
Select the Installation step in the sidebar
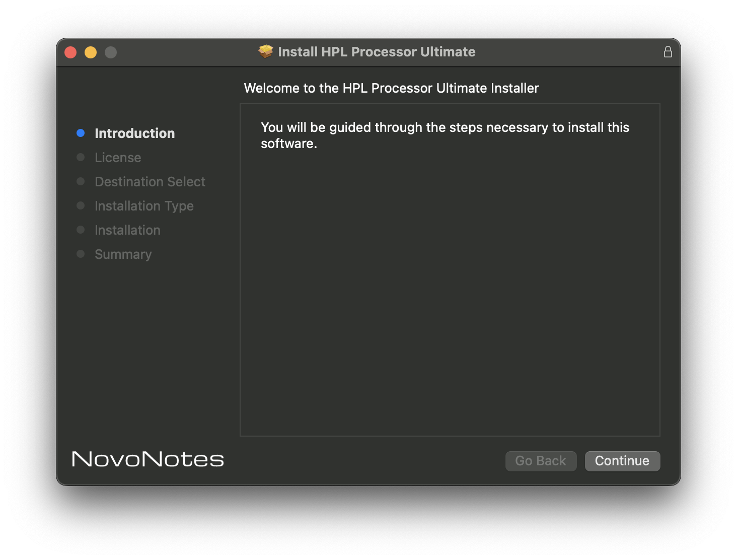coord(127,230)
